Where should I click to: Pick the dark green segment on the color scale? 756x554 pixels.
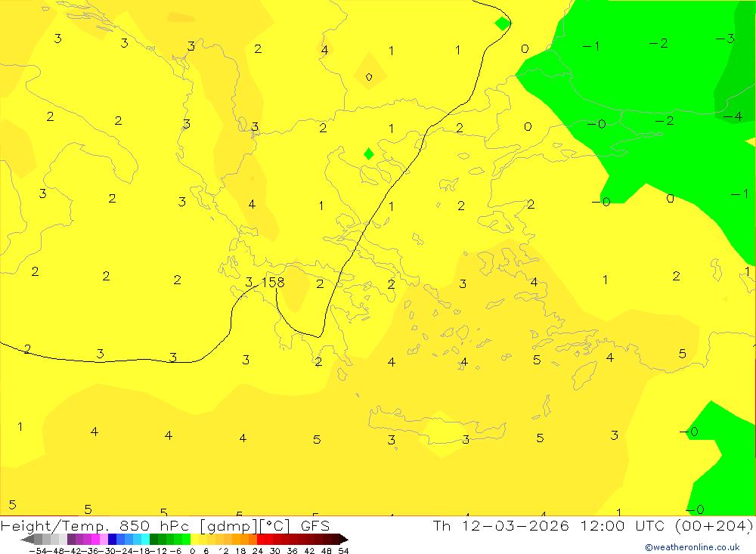pyautogui.click(x=153, y=539)
